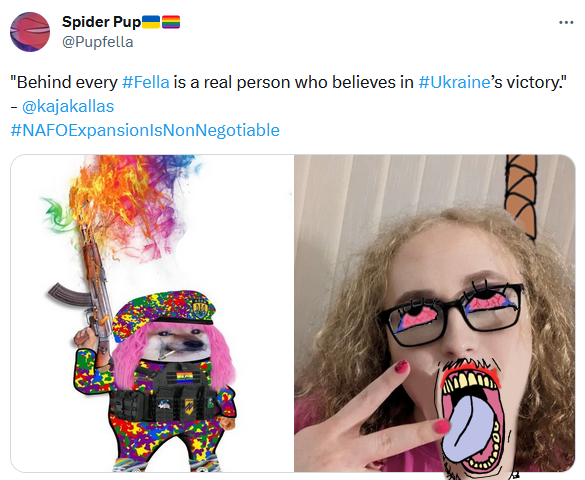Follow the #Ukraine hashtag link

point(454,82)
